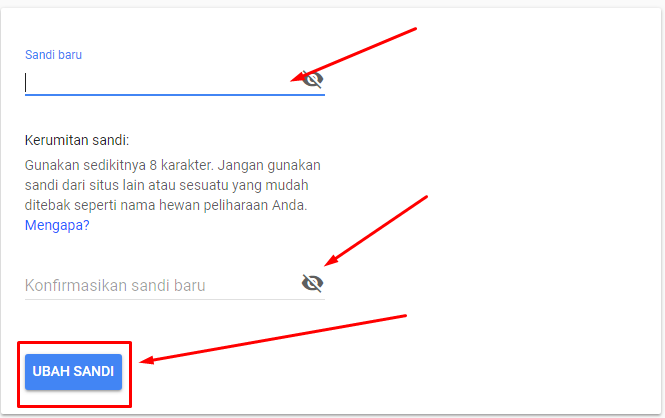This screenshot has height=418, width=665.
Task: Follow the blue Mengapa? hyperlink
Action: tap(57, 225)
